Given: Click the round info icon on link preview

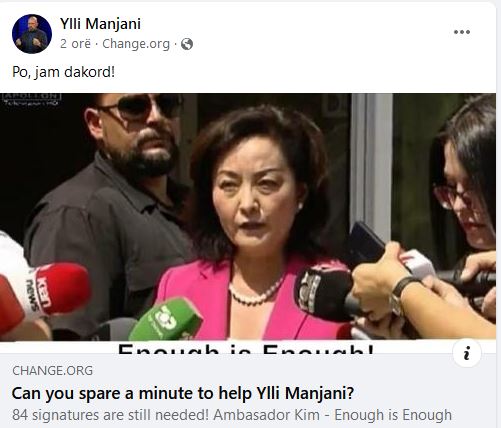Looking at the screenshot, I should pyautogui.click(x=467, y=353).
